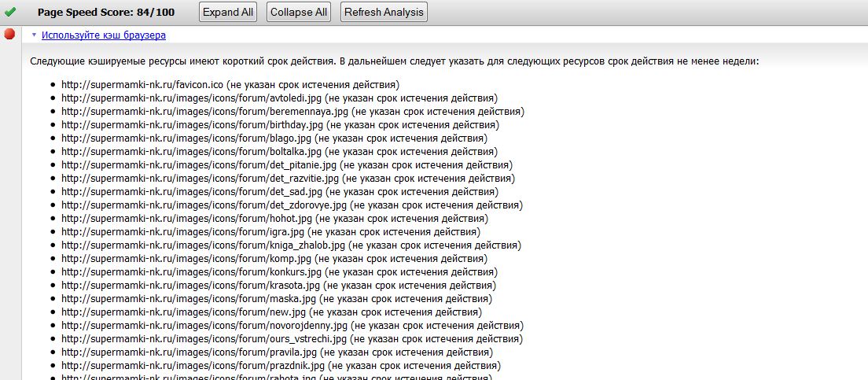This screenshot has height=380, width=868.
Task: Click the Page Speed Score 84/100 label
Action: (106, 13)
